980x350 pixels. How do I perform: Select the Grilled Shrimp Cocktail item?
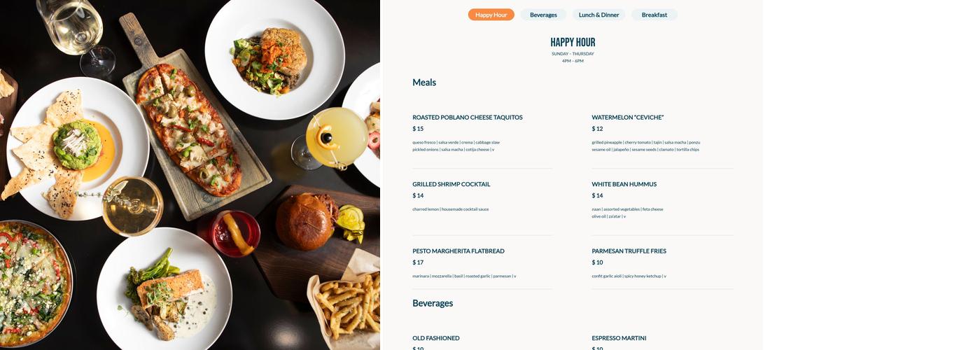451,184
